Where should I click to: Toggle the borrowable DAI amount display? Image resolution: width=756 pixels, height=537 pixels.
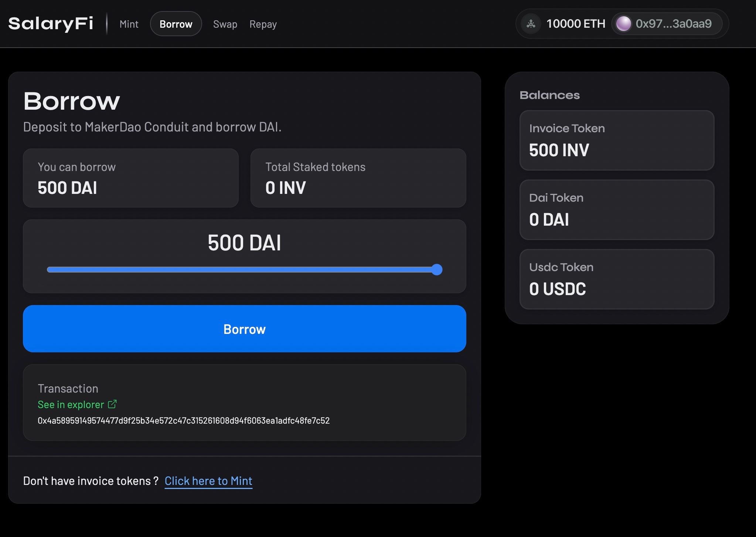click(x=131, y=178)
